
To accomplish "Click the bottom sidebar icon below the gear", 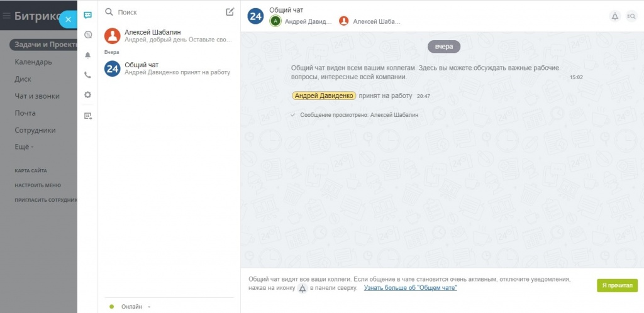I will click(87, 116).
